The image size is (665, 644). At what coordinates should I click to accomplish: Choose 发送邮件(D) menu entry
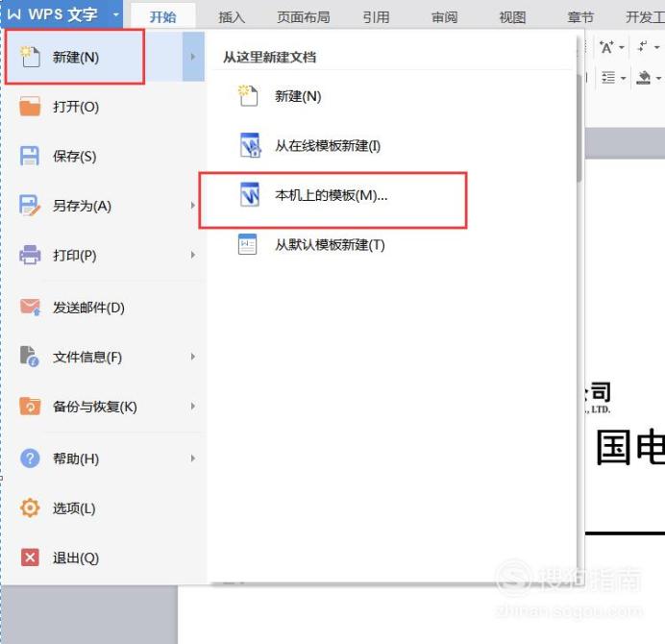click(x=104, y=307)
